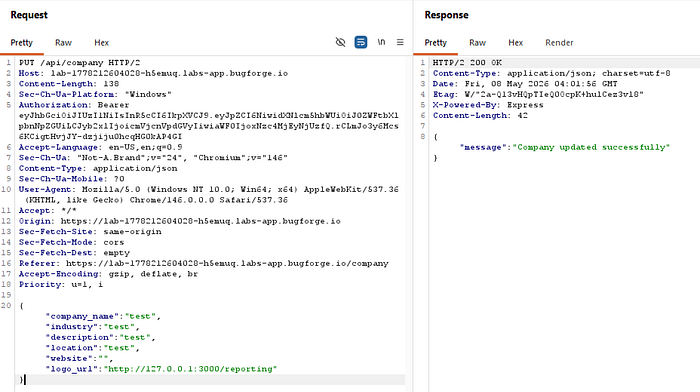Click the "description":"test" JSON line
The image size is (700, 392).
click(x=100, y=338)
